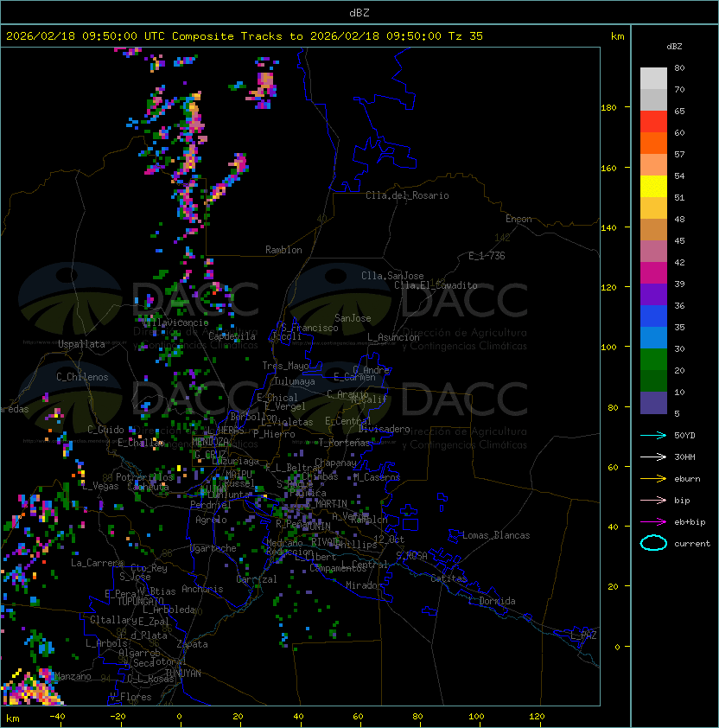This screenshot has height=728, width=719.
Task: Pick the magenta swatch below 42
Action: [653, 273]
